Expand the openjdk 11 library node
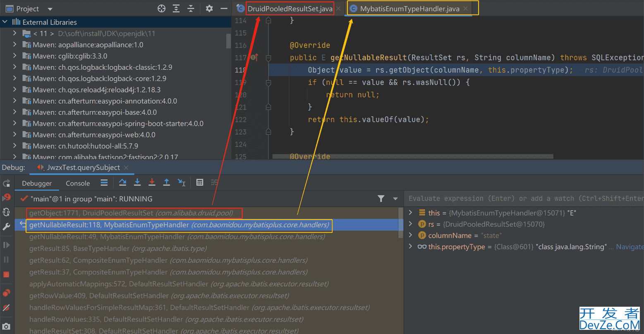 15,33
